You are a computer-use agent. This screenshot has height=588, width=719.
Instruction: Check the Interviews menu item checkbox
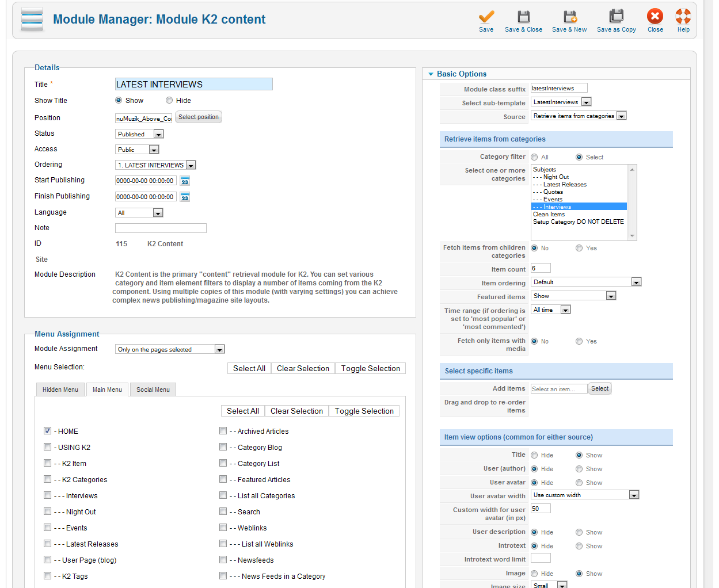(x=47, y=495)
